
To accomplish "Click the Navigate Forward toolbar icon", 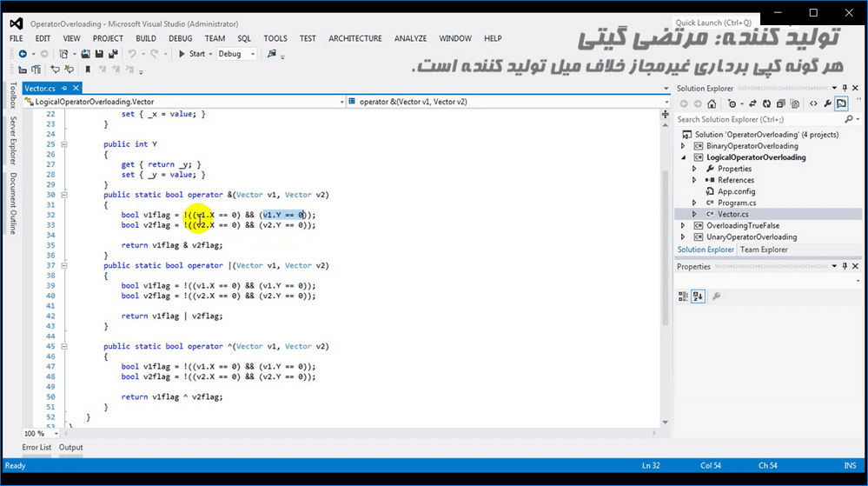I will [x=44, y=54].
